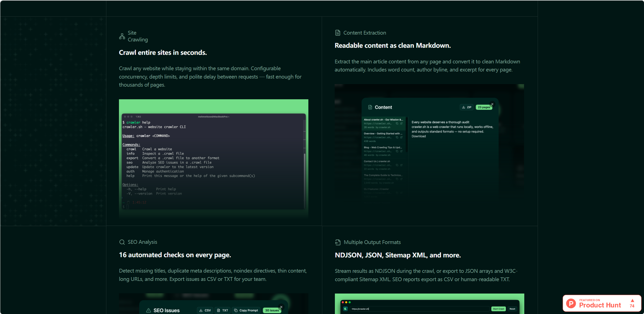Click the Start Crawl button
Screen dimensions: 644x314
[x=498, y=309]
